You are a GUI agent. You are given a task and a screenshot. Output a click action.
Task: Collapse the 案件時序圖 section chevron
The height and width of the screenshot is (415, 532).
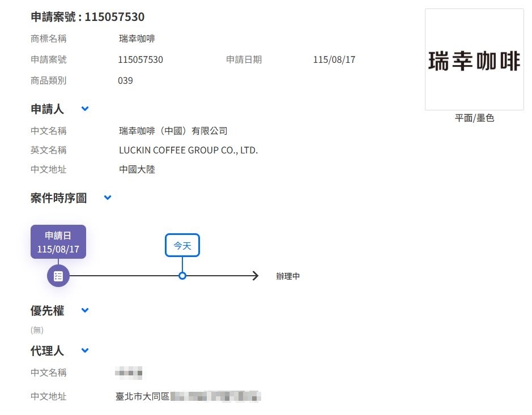[x=108, y=198]
